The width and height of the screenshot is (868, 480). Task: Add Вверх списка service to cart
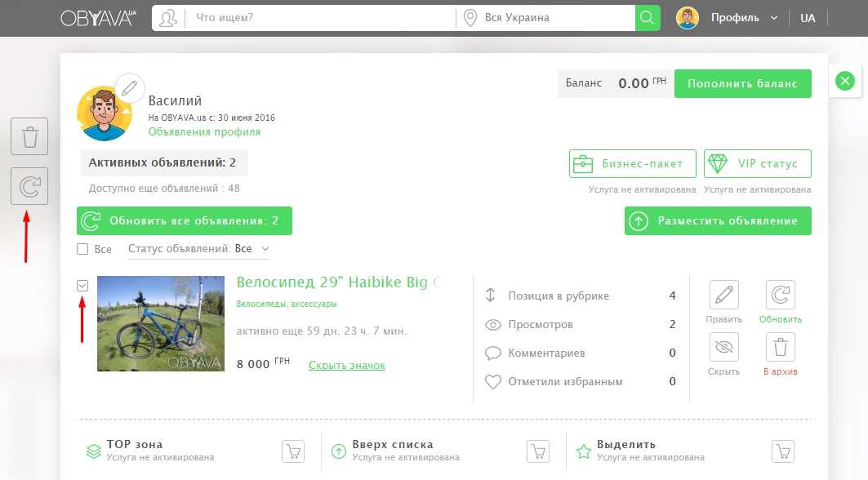(538, 451)
